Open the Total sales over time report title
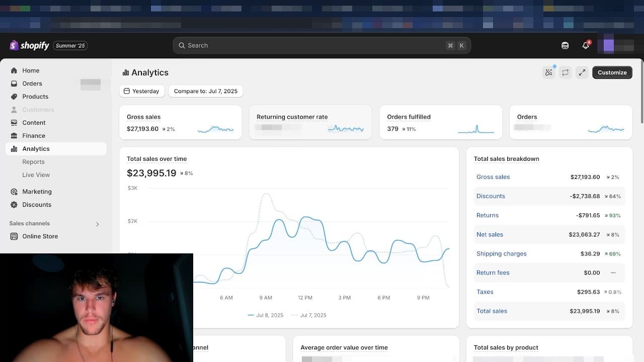The width and height of the screenshot is (644, 362). click(156, 159)
